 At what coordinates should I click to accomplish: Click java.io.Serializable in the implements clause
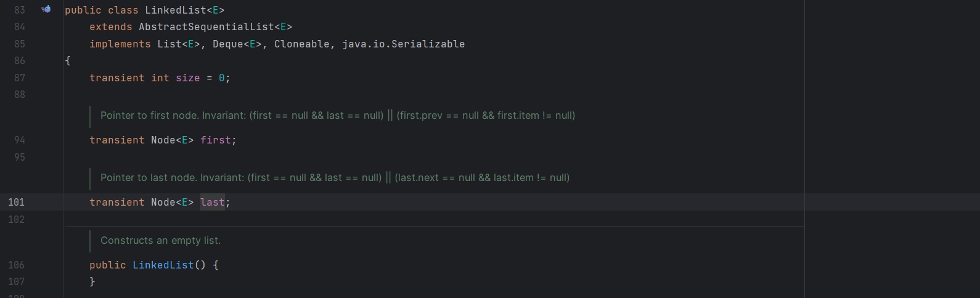pyautogui.click(x=403, y=44)
